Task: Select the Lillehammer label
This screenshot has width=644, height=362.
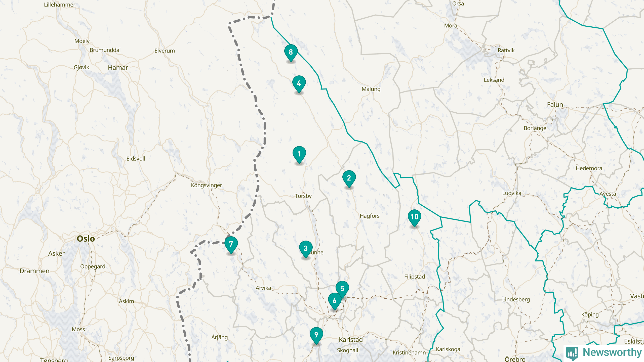Action: click(60, 5)
